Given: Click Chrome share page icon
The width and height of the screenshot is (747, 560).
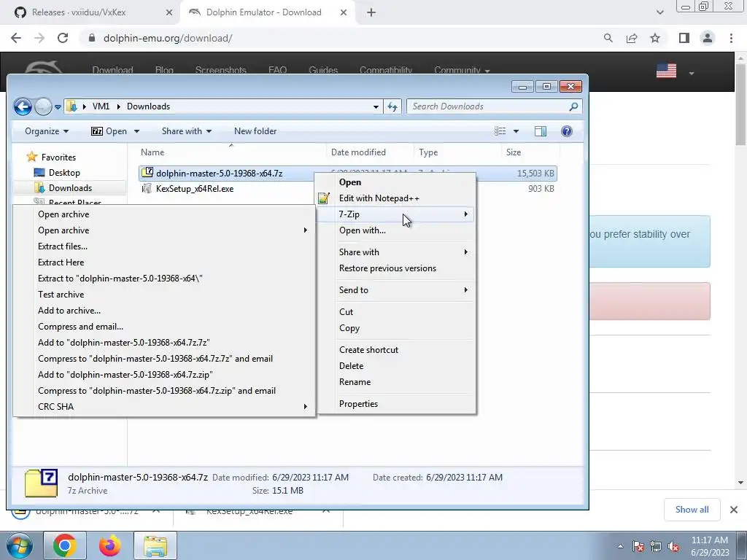Looking at the screenshot, I should [x=632, y=38].
